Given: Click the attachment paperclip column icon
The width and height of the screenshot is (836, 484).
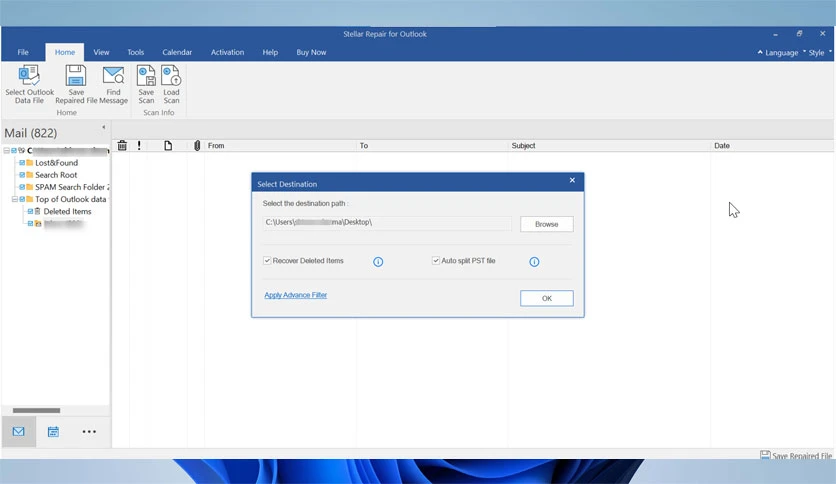Looking at the screenshot, I should pyautogui.click(x=197, y=146).
